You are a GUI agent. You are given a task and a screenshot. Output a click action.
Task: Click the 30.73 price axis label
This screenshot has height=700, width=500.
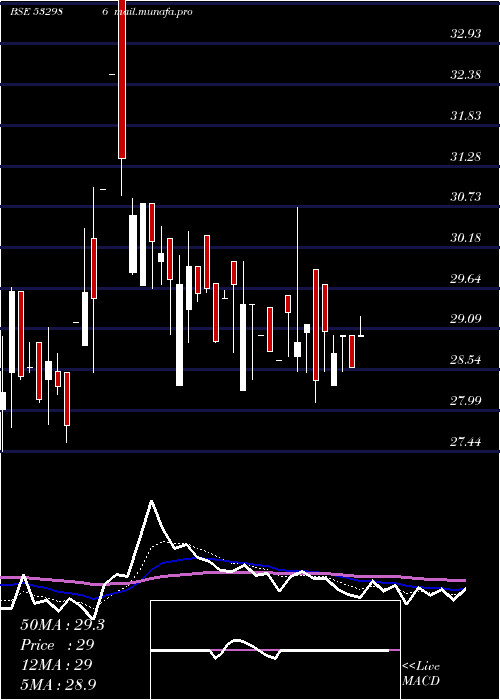tap(466, 196)
